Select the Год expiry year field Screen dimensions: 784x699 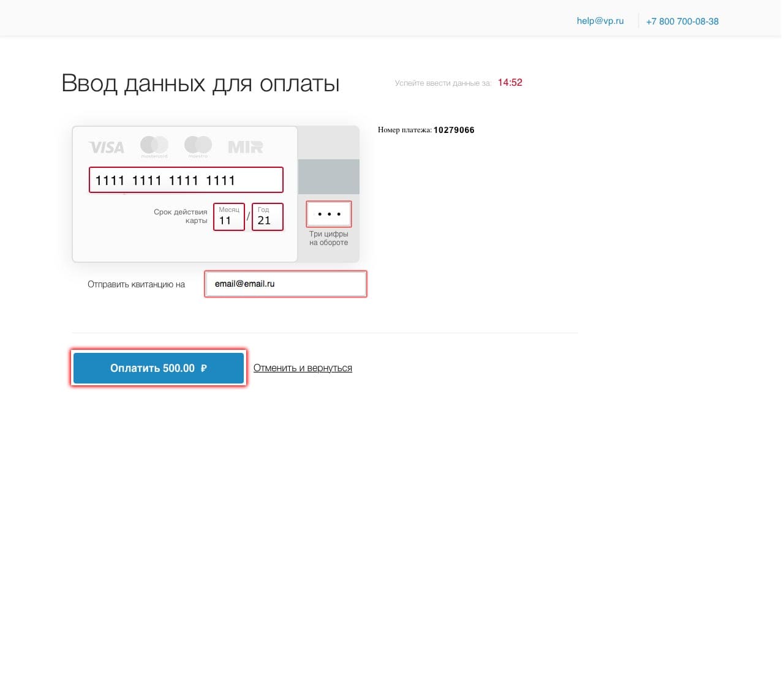268,217
